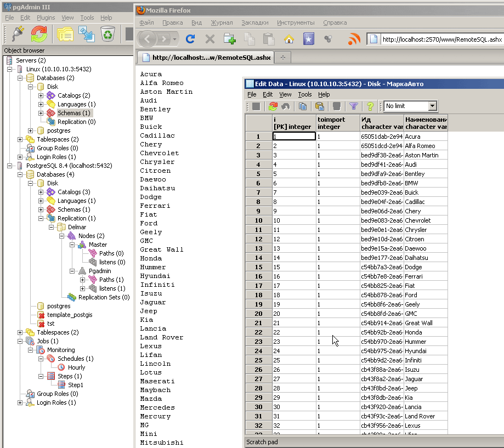This screenshot has height=448, width=504.
Task: Expand the postgres database on Linux
Action: coord(30,131)
